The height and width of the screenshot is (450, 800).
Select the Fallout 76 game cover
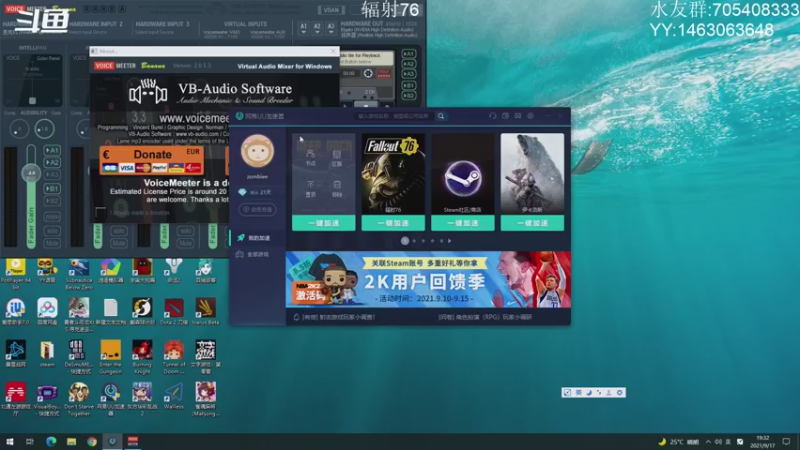tap(393, 173)
